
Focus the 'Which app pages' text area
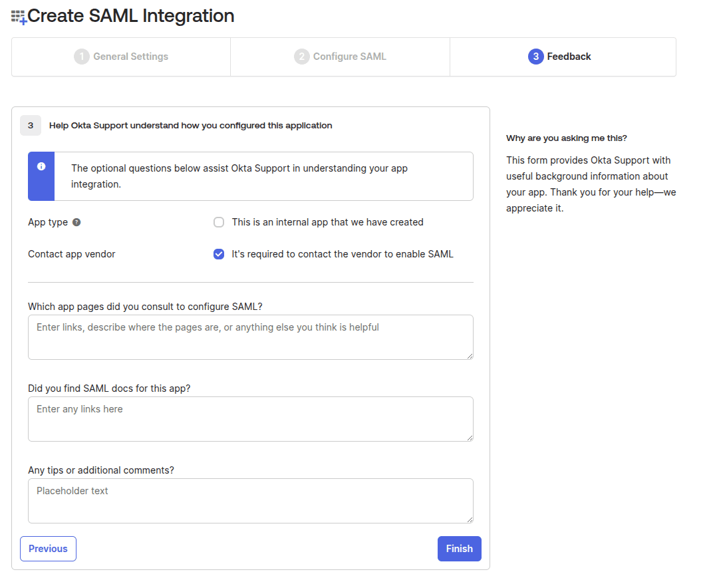[250, 337]
